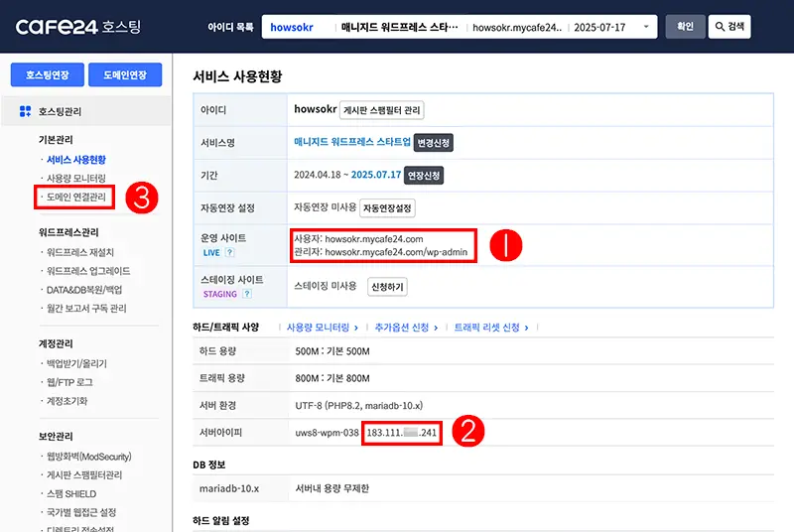Select the server IP 183.111 text
Image resolution: width=794 pixels, height=532 pixels.
point(402,433)
